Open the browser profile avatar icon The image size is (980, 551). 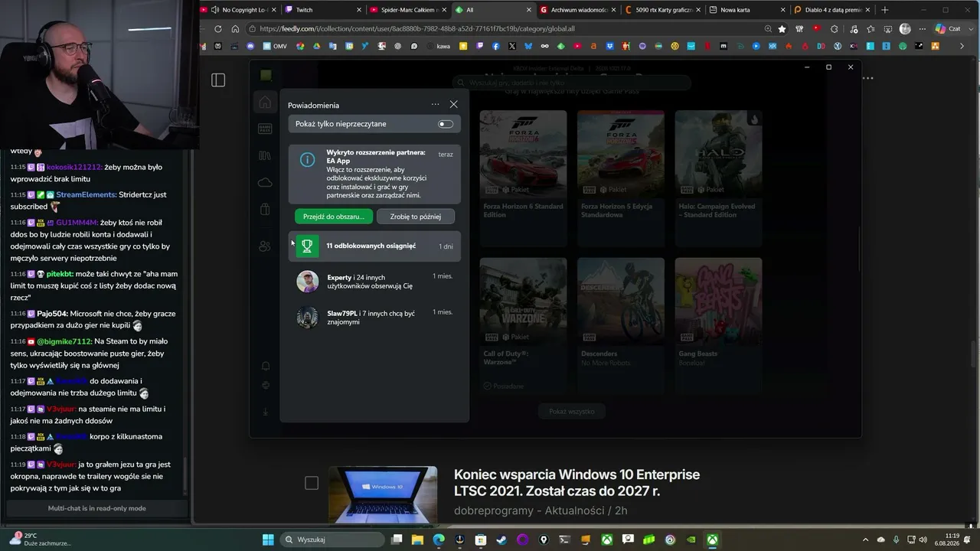point(905,29)
